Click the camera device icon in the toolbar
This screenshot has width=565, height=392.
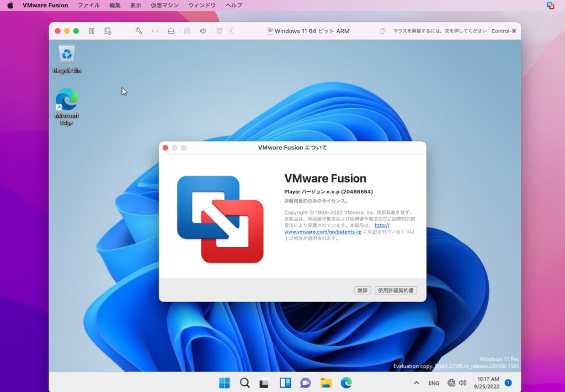click(x=187, y=31)
